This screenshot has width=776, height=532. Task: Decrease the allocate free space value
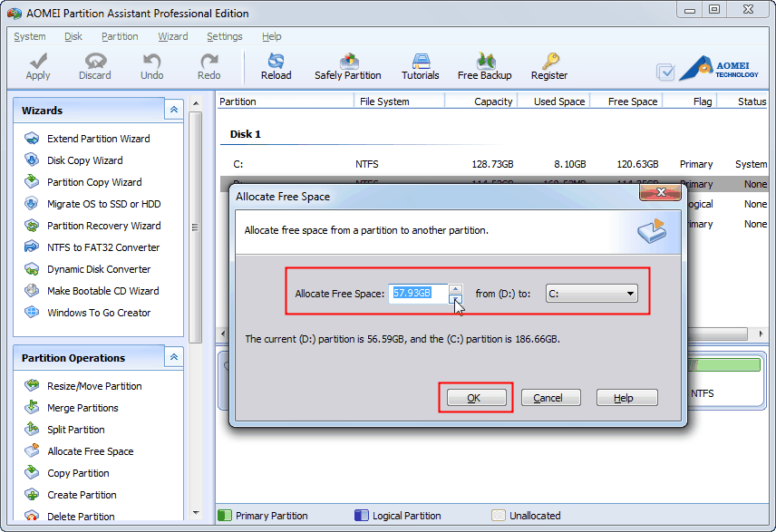pos(455,298)
